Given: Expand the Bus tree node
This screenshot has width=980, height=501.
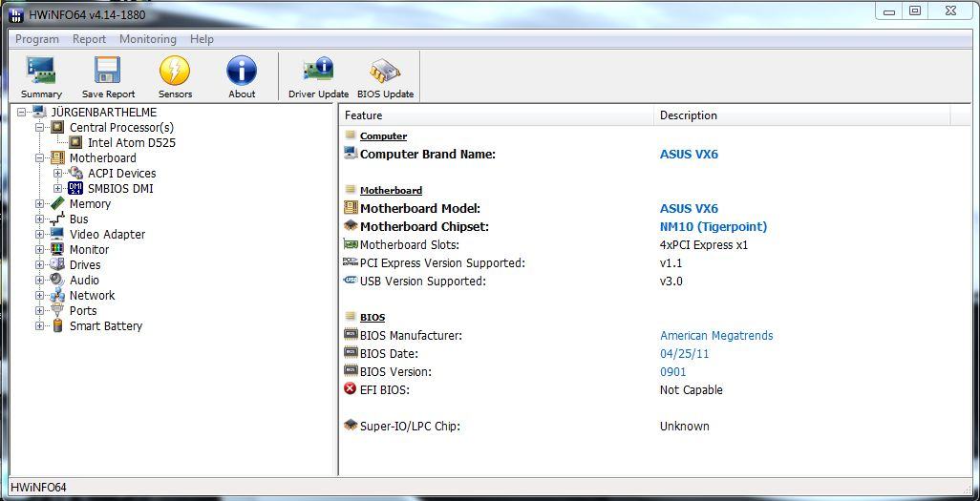Looking at the screenshot, I should click(40, 219).
